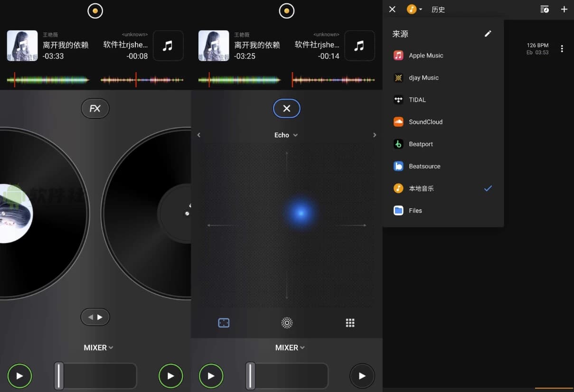
Task: Close the Echo effect panel
Action: pos(286,108)
